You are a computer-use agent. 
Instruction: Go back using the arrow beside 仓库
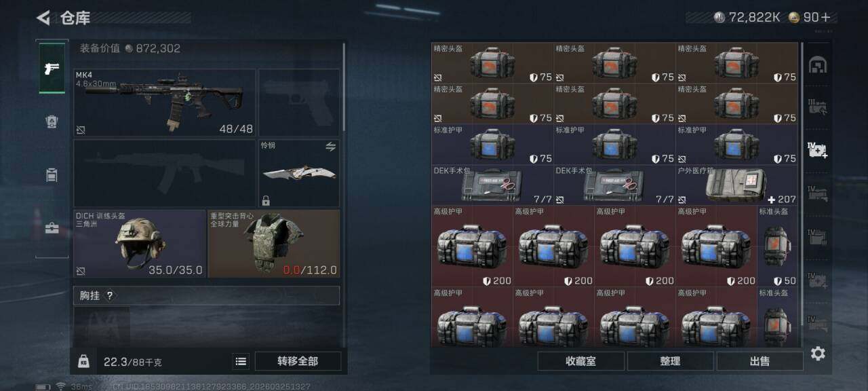43,18
